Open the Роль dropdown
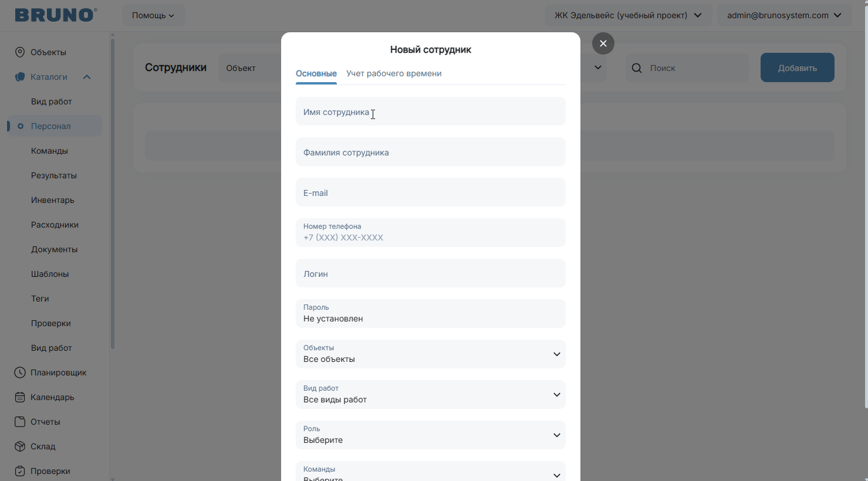This screenshot has height=481, width=868. [x=431, y=435]
